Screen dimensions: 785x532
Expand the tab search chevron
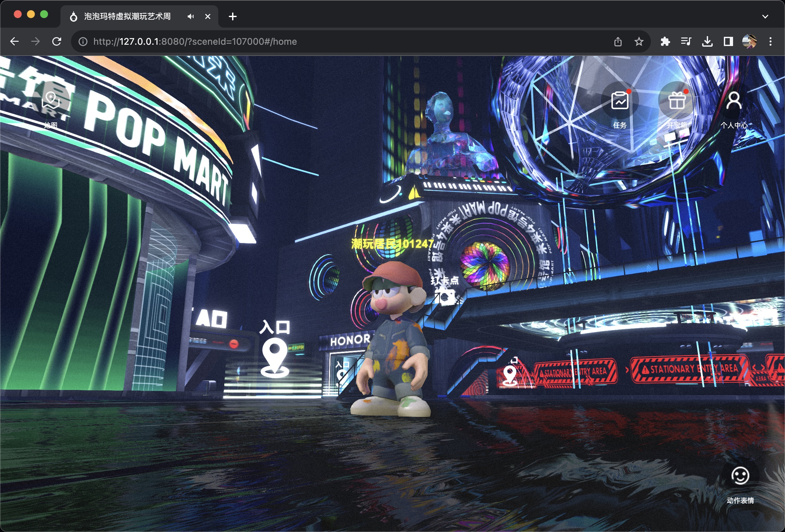(765, 16)
